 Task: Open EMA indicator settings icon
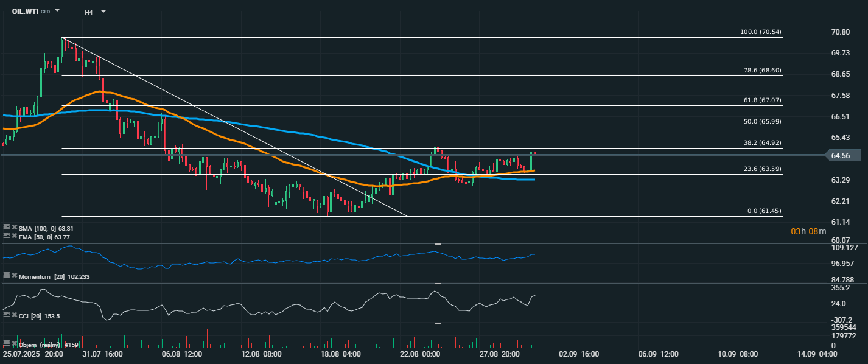pos(6,235)
